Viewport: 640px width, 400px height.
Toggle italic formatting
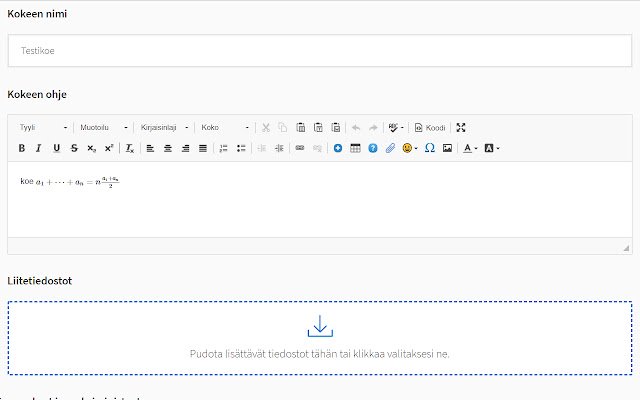coord(39,148)
